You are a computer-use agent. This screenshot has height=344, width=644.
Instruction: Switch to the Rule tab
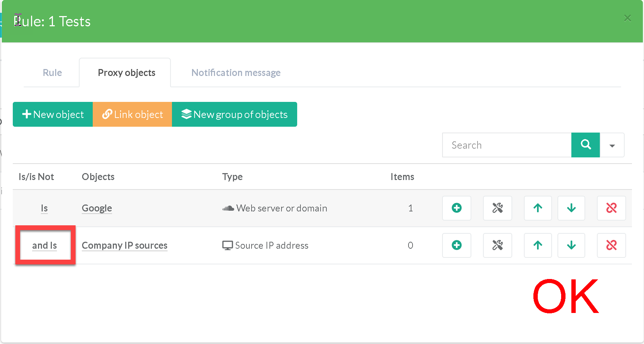coord(52,73)
